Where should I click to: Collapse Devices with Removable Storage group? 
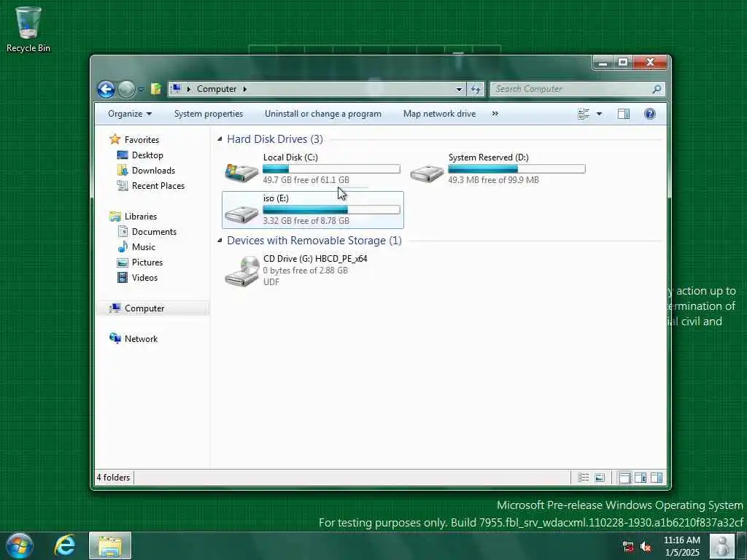click(220, 241)
